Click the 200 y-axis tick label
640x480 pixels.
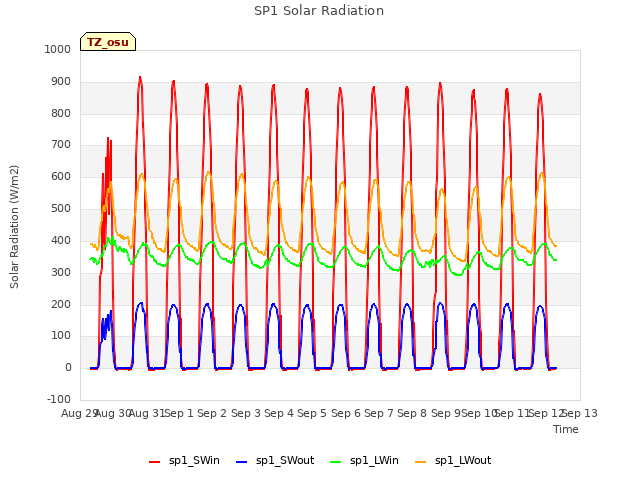click(x=61, y=304)
